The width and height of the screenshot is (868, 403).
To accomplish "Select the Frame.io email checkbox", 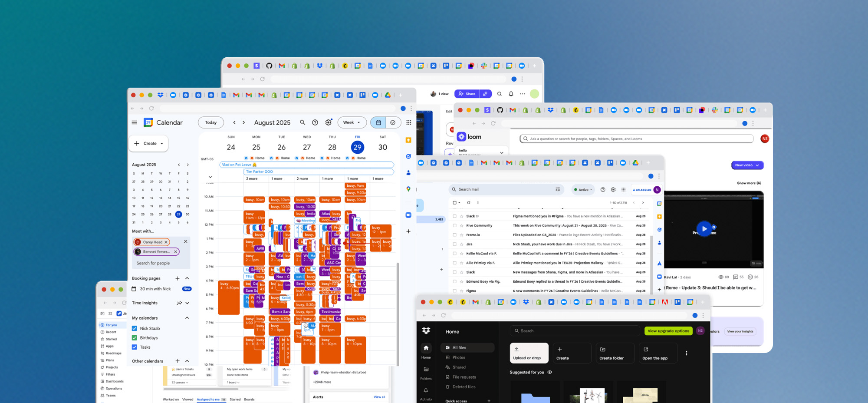I will pyautogui.click(x=455, y=235).
